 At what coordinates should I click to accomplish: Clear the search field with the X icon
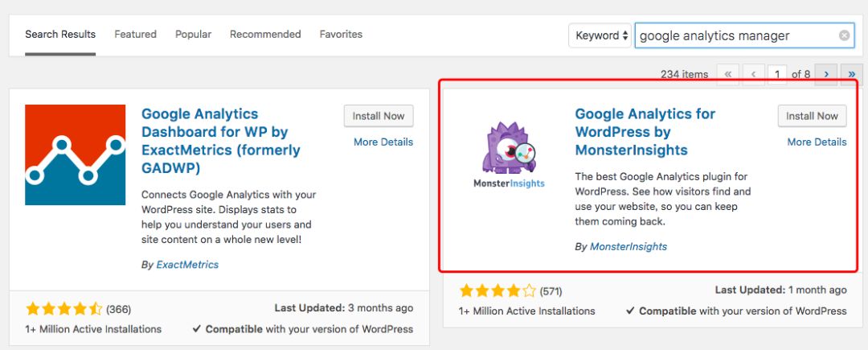(x=844, y=35)
